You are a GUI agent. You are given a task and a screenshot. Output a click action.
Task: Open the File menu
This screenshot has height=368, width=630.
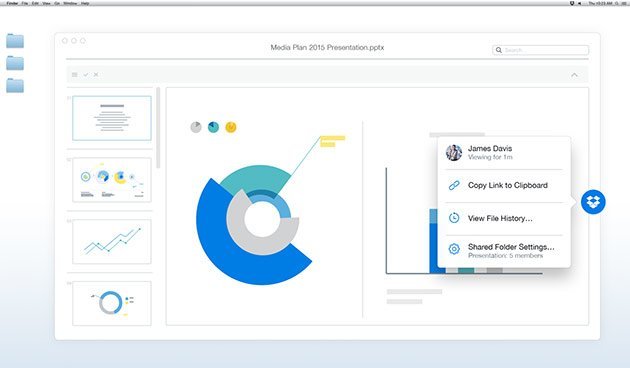(25, 3)
